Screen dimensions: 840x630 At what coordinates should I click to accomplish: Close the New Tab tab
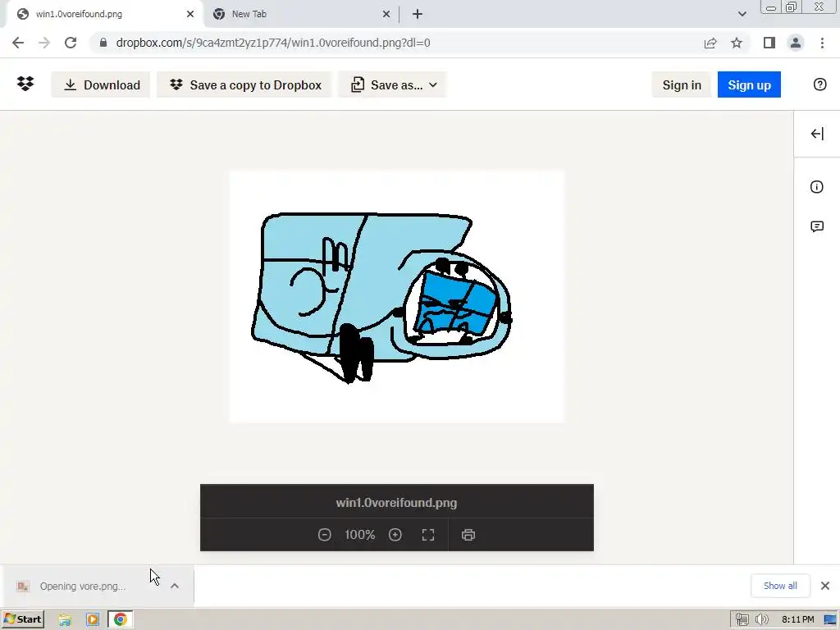(x=386, y=14)
